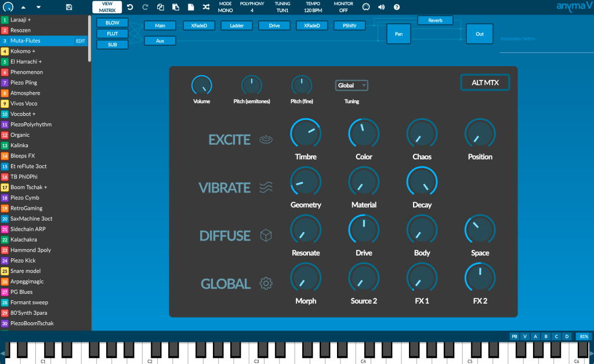
Task: Click the new patch document icon
Action: coord(191,8)
